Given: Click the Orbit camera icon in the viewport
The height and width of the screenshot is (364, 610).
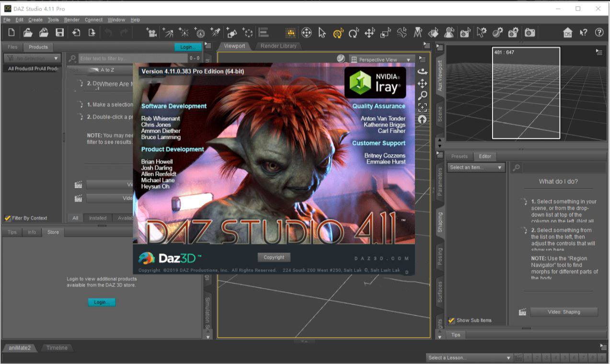Looking at the screenshot, I should pos(422,72).
